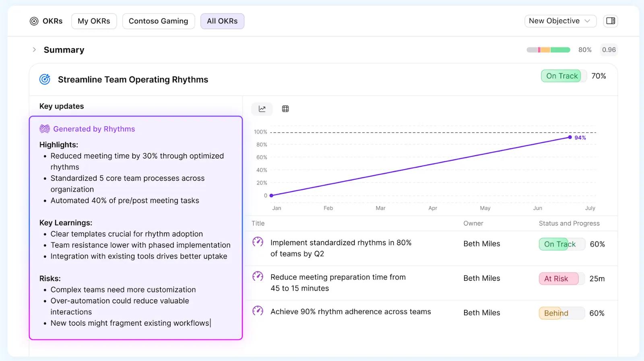Click key result icon for Implement standardized rhythms
644x361 pixels.
pyautogui.click(x=258, y=242)
